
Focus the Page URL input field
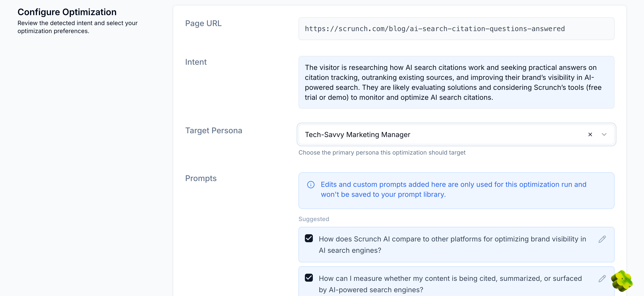[x=456, y=29]
